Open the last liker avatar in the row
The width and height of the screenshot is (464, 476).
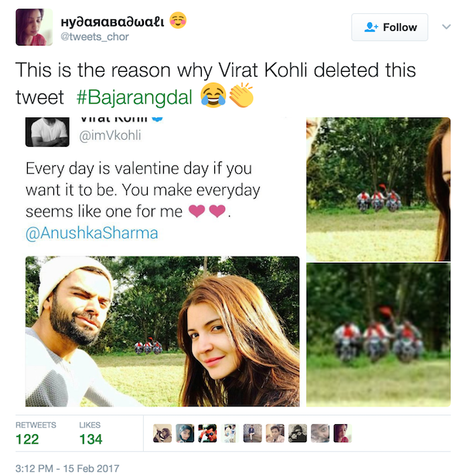pos(342,433)
